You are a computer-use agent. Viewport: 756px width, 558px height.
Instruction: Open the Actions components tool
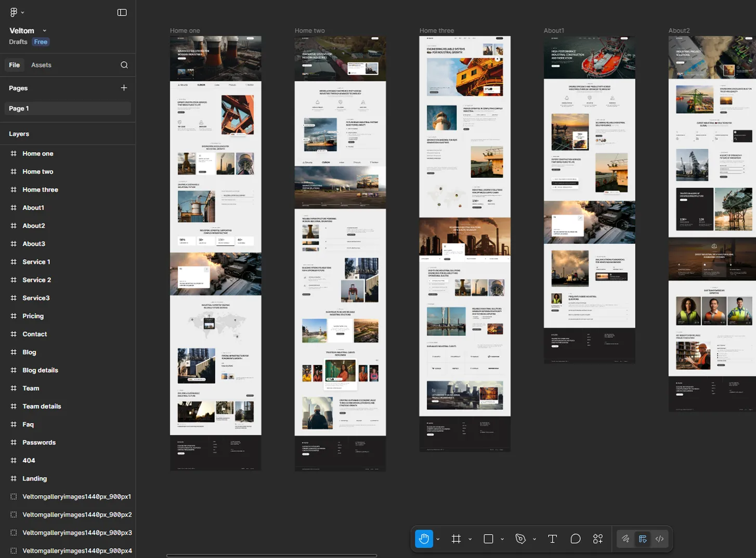tap(598, 539)
